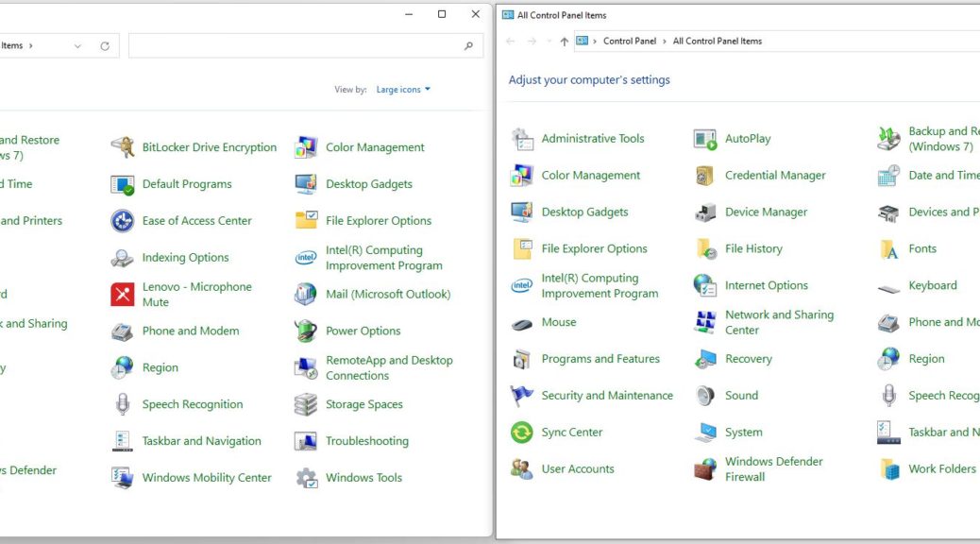Open Administrative Tools icon in right window
Viewport: 980px width, 544px height.
point(522,139)
